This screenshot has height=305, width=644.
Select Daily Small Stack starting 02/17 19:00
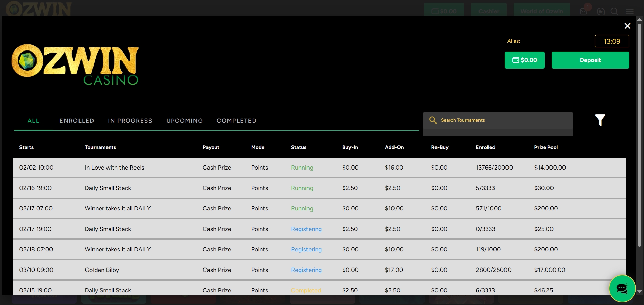click(x=319, y=229)
